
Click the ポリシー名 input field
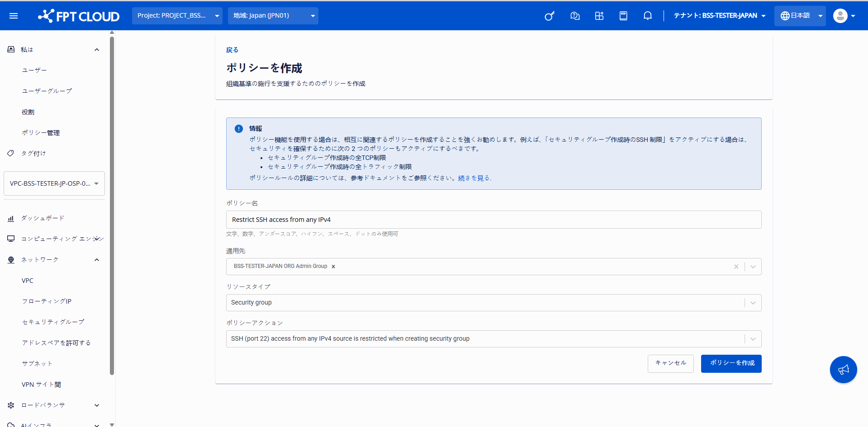[493, 220]
